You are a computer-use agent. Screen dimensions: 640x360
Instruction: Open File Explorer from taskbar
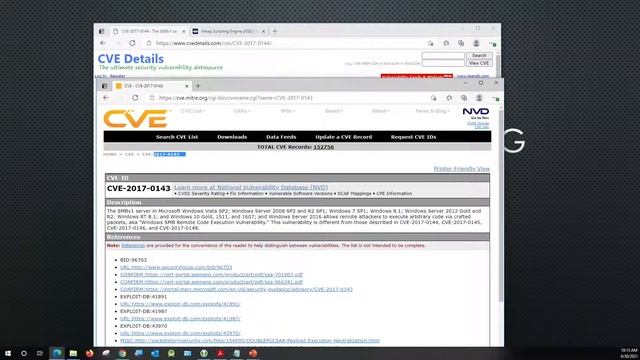(x=73, y=353)
